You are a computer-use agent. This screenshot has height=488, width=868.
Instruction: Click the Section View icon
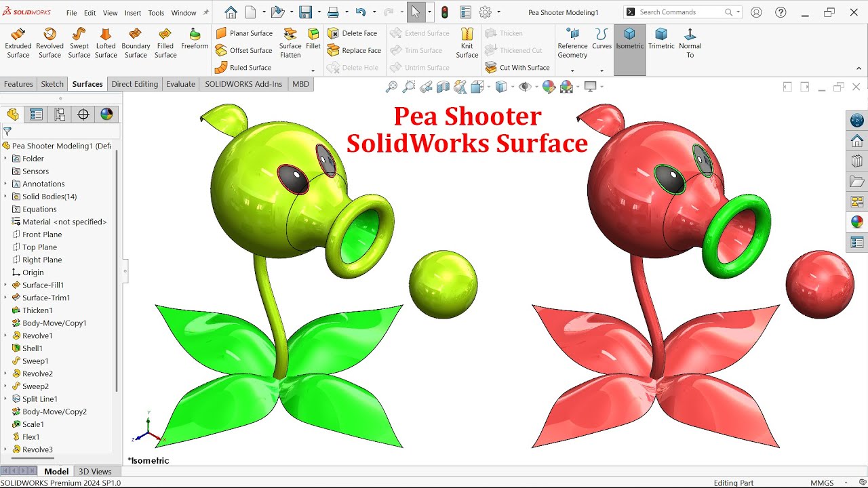tap(443, 87)
